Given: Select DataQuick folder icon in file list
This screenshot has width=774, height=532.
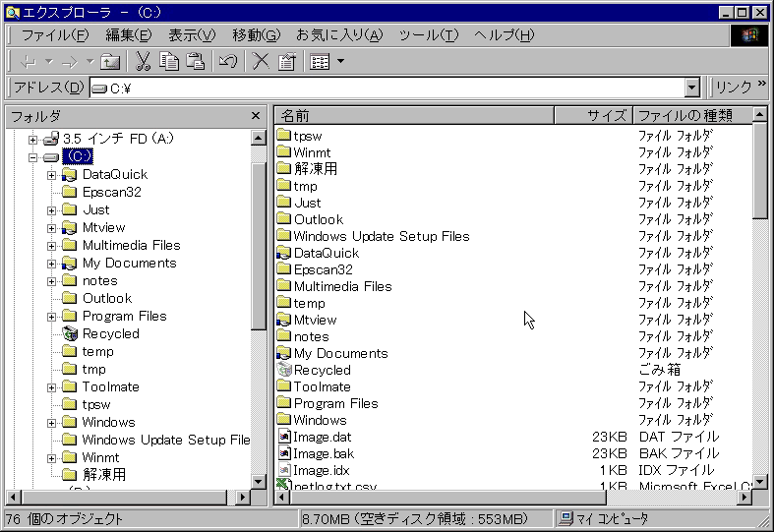Looking at the screenshot, I should tap(284, 253).
